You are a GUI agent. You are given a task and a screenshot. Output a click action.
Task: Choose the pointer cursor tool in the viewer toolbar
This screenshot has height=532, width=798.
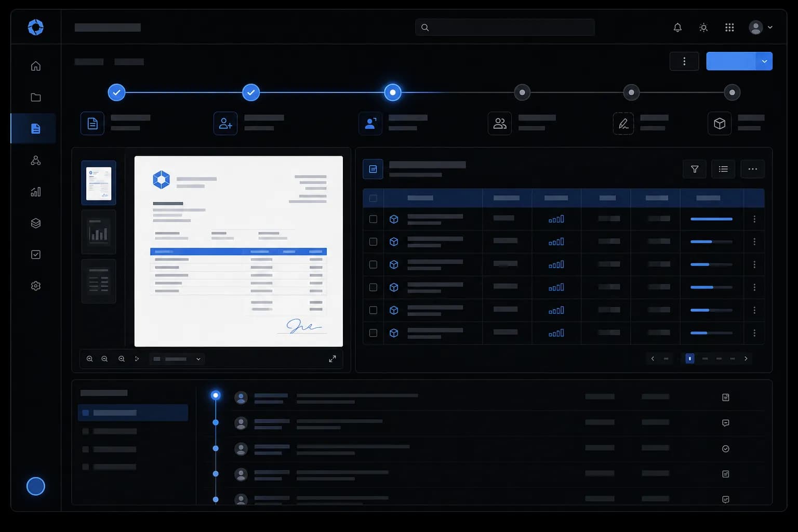click(x=137, y=359)
